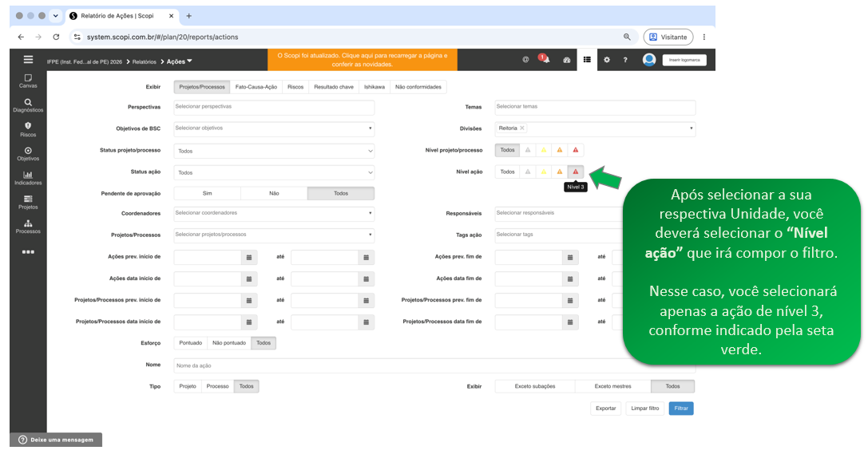
Task: Select Não pontuado for Esforço
Action: pos(229,343)
